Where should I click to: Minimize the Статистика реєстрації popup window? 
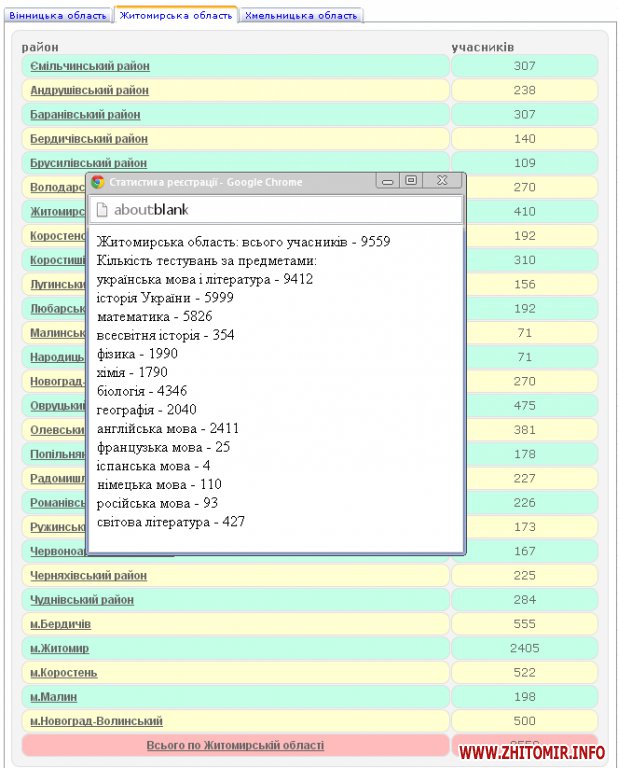[x=386, y=181]
